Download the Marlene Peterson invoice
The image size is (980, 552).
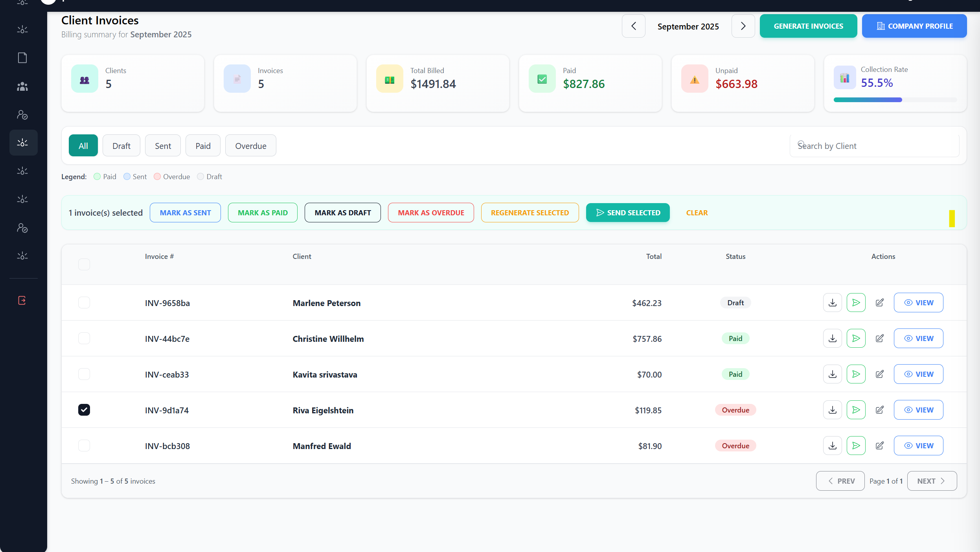pos(832,303)
